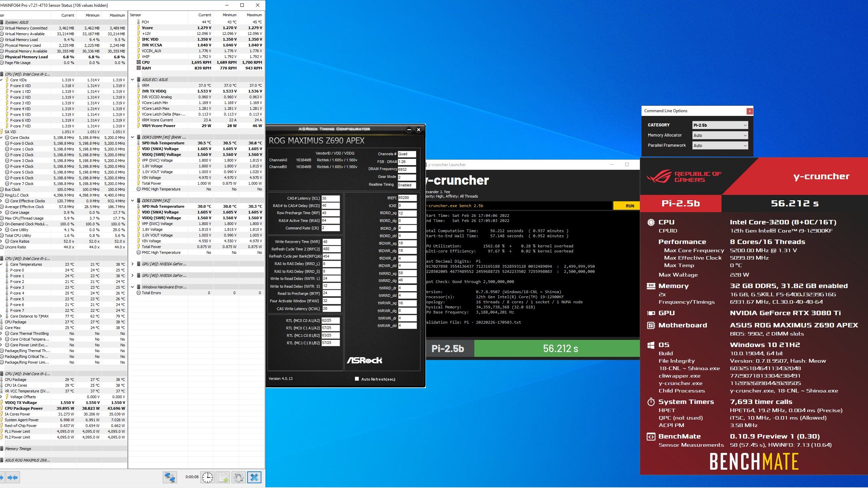Toggle the Auto Refresh(sec) checkbox
868x488 pixels.
click(357, 379)
